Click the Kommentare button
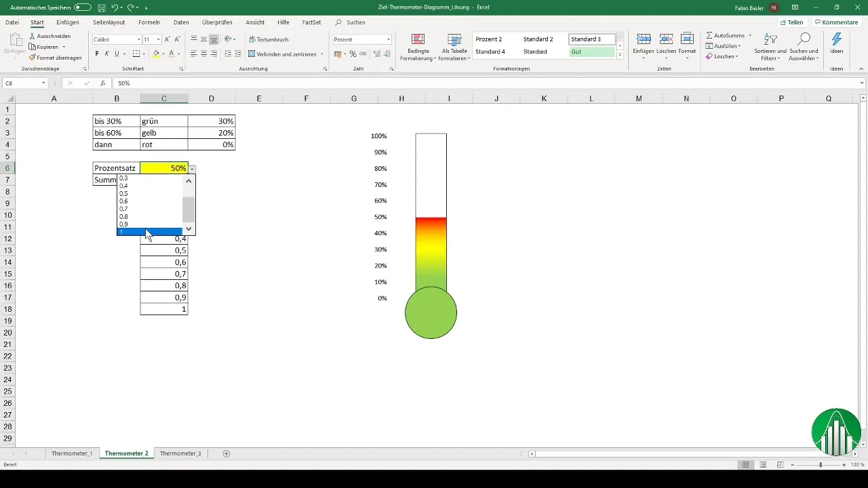The width and height of the screenshot is (868, 488). (x=836, y=22)
